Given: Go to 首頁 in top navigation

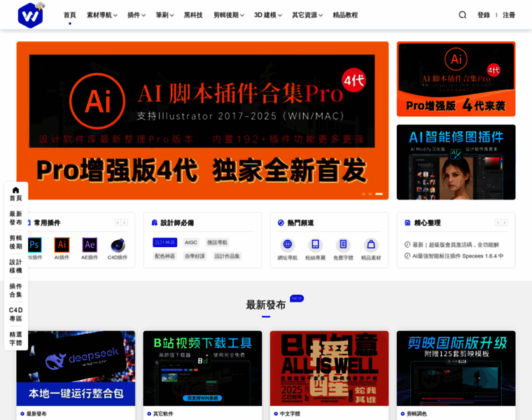Looking at the screenshot, I should [x=70, y=15].
